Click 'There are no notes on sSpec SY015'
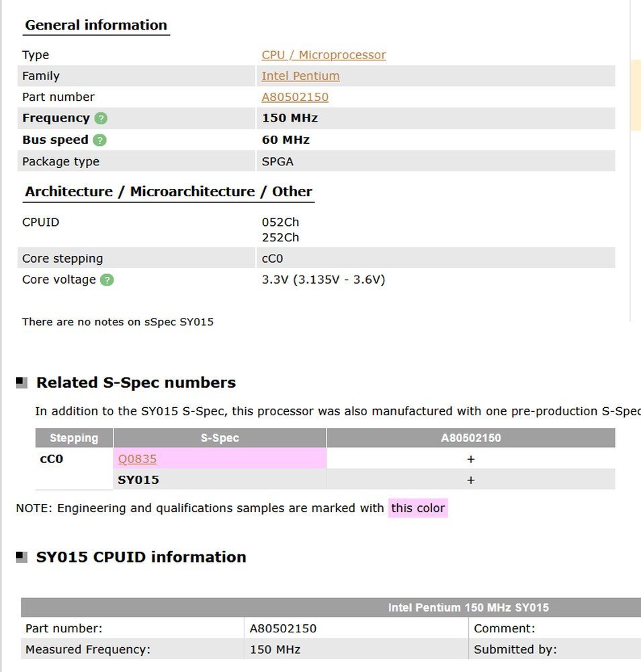This screenshot has width=641, height=672. coord(118,322)
